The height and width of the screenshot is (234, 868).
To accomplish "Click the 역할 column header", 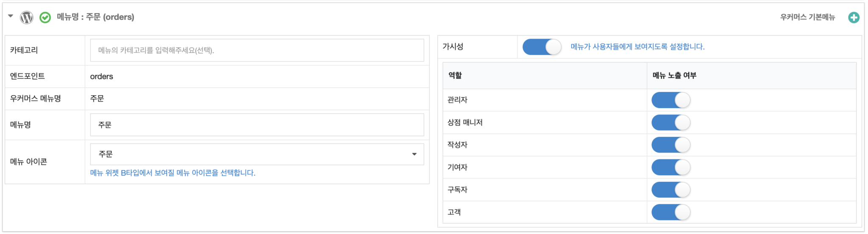I will (x=455, y=75).
